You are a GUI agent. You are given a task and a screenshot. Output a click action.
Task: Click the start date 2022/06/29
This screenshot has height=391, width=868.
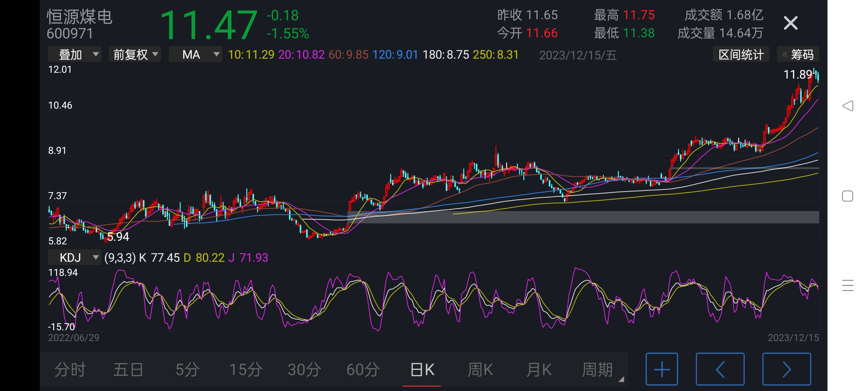[x=74, y=338]
